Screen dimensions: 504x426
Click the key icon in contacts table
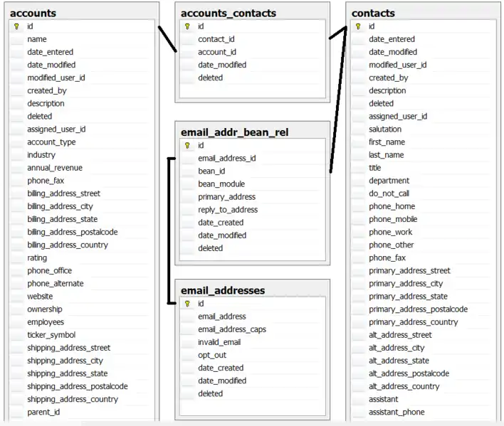(358, 26)
